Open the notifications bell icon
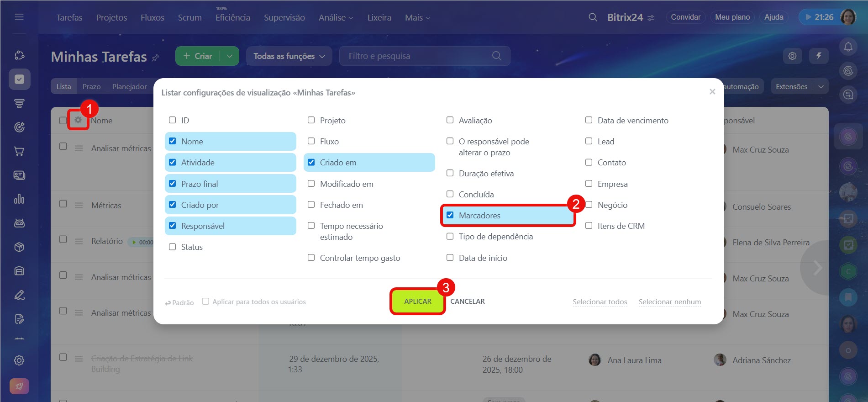The image size is (868, 402). 848,47
